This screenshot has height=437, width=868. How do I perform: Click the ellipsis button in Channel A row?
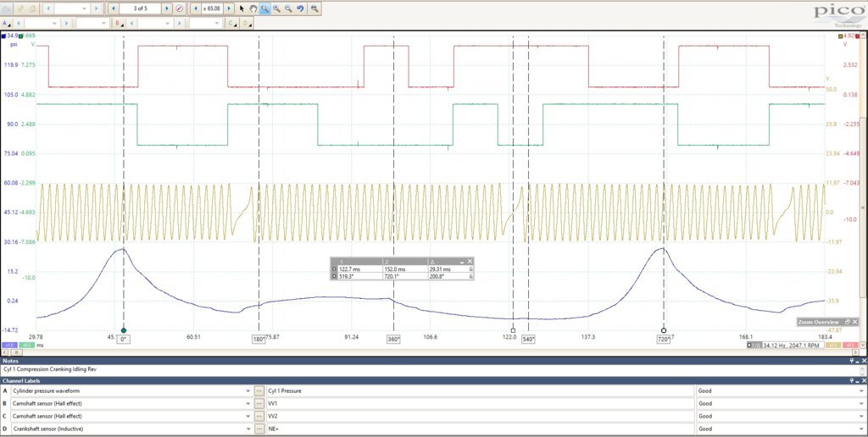pyautogui.click(x=259, y=390)
